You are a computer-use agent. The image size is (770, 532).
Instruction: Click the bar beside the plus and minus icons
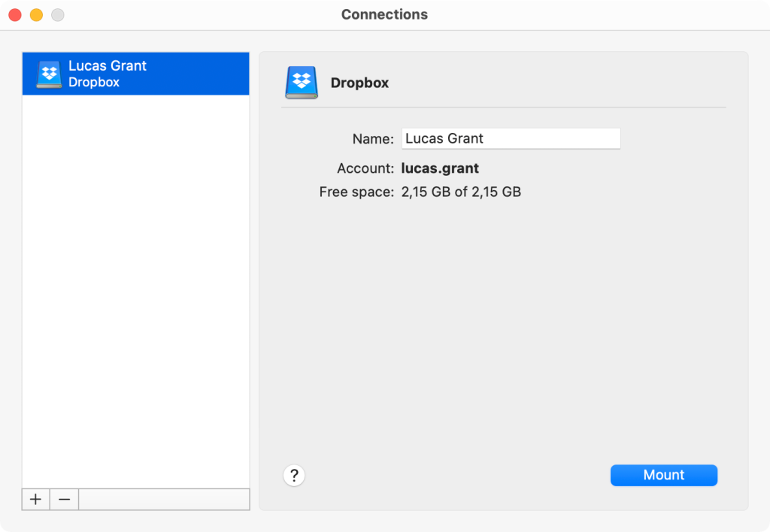[x=164, y=499]
